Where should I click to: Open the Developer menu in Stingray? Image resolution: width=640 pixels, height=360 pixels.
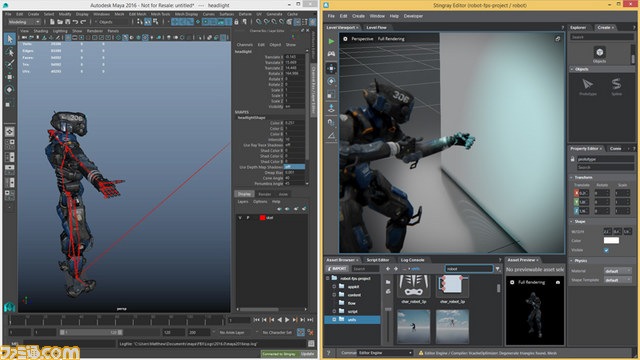coord(413,16)
